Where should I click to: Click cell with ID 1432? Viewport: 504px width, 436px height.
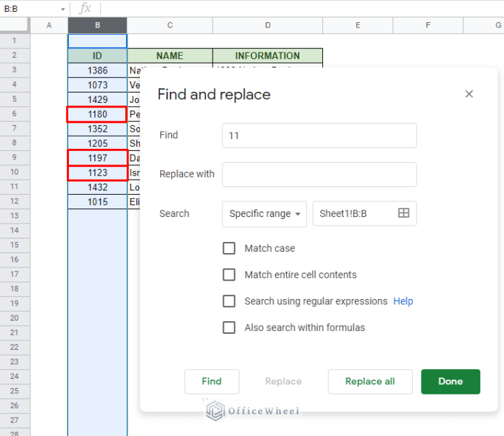(97, 188)
